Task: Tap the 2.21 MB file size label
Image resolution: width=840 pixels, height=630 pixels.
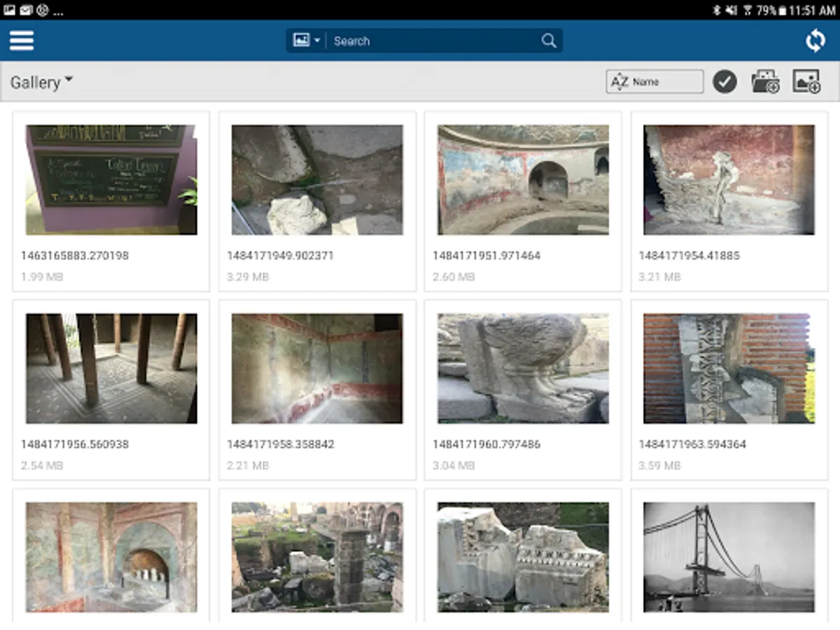Action: [248, 465]
